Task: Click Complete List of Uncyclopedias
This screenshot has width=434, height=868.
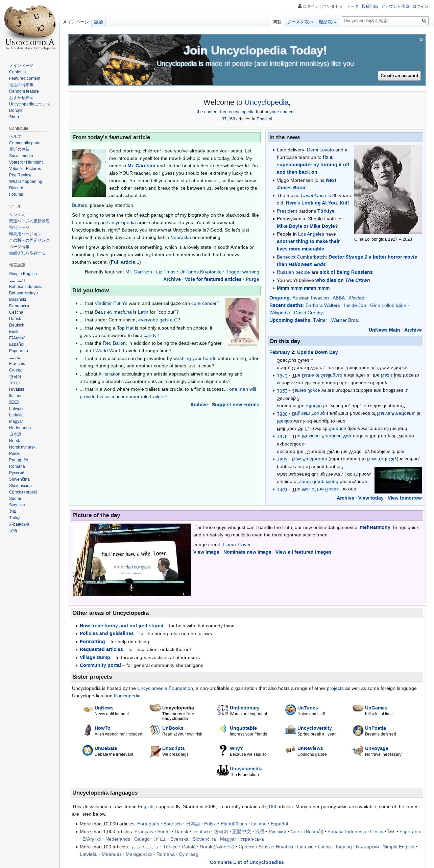Action: tap(247, 862)
